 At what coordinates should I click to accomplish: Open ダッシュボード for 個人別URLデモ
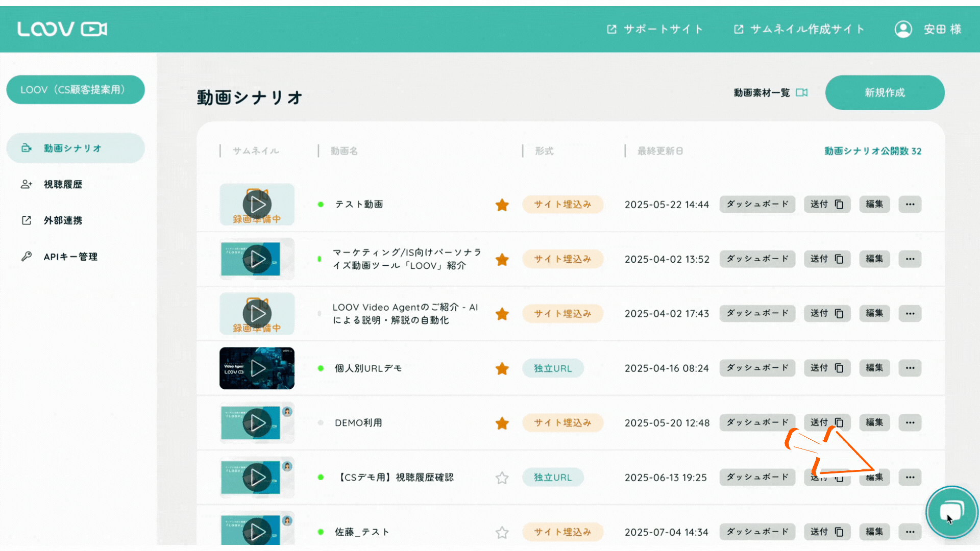point(757,368)
